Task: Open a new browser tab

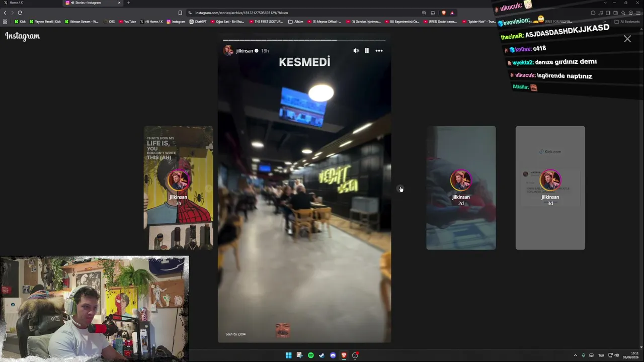Action: click(x=128, y=3)
